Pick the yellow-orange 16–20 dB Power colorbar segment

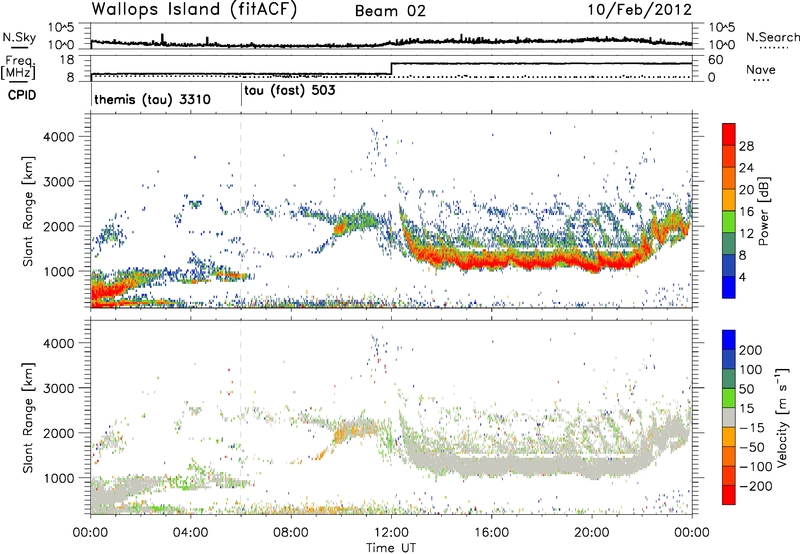tap(729, 200)
